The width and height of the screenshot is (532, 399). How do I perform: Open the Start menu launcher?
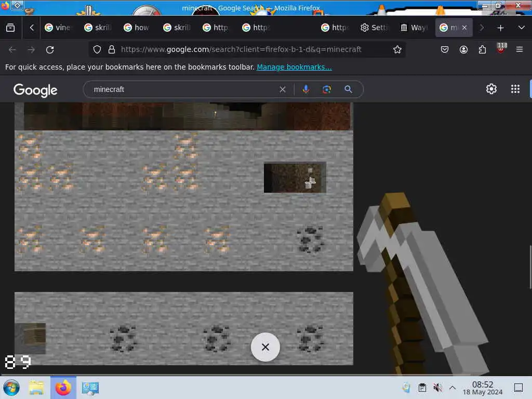tap(11, 388)
